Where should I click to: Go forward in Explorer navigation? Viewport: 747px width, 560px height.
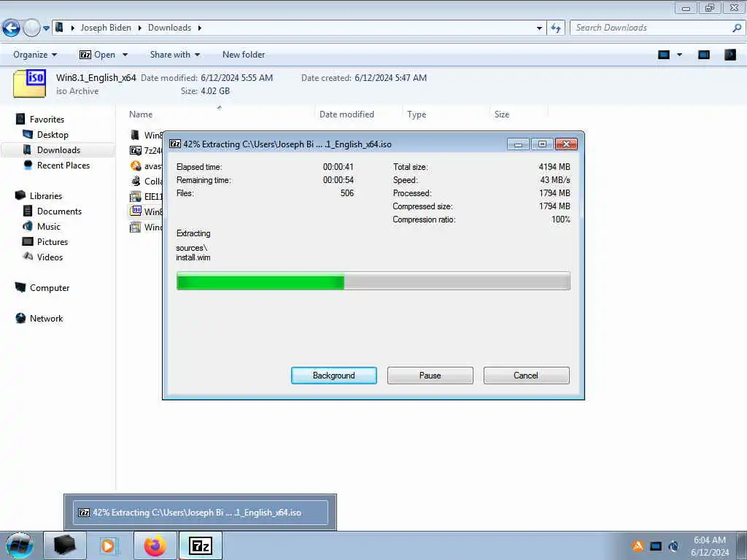(32, 28)
